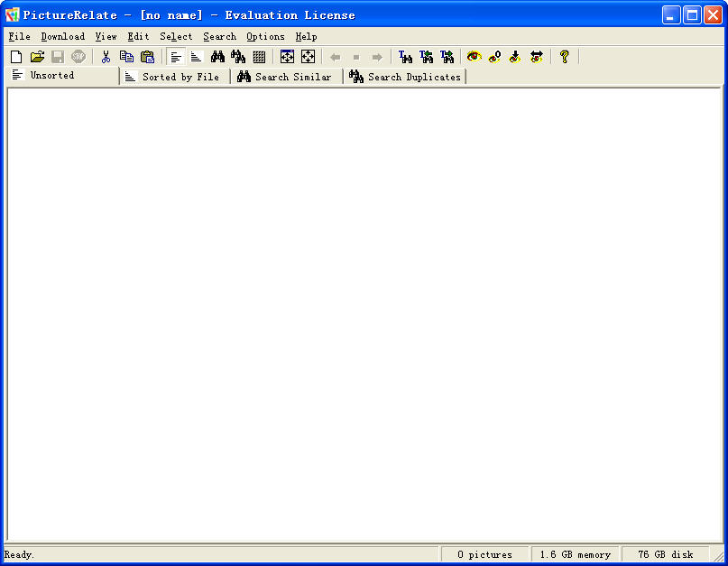Click the window resize grip corner
Screen dimensions: 728x566
(x=718, y=555)
